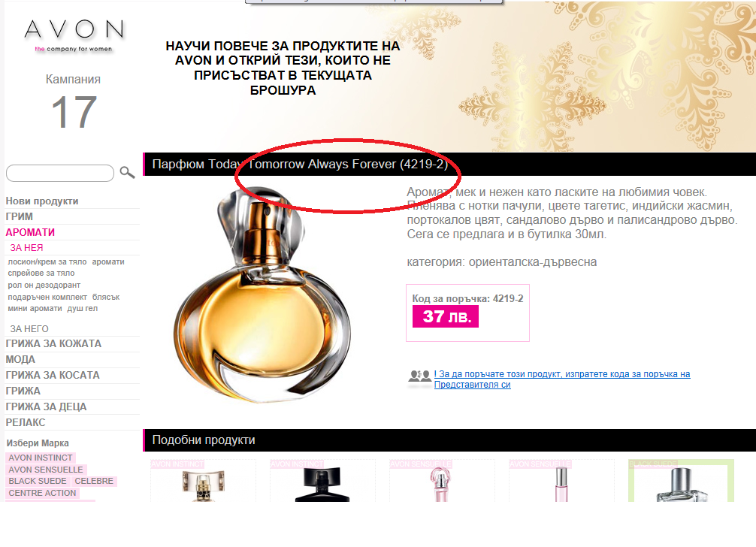
Task: Open the first Avon Instinct similar product
Action: pyautogui.click(x=203, y=481)
